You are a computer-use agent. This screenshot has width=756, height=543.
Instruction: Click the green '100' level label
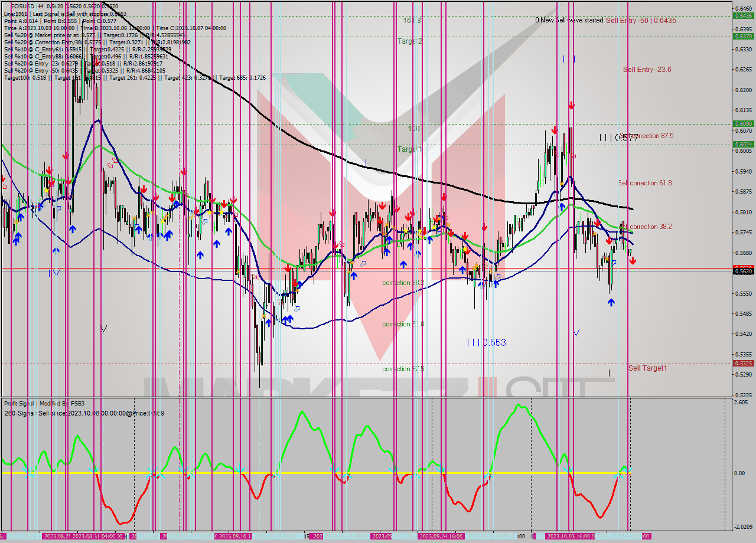point(413,128)
